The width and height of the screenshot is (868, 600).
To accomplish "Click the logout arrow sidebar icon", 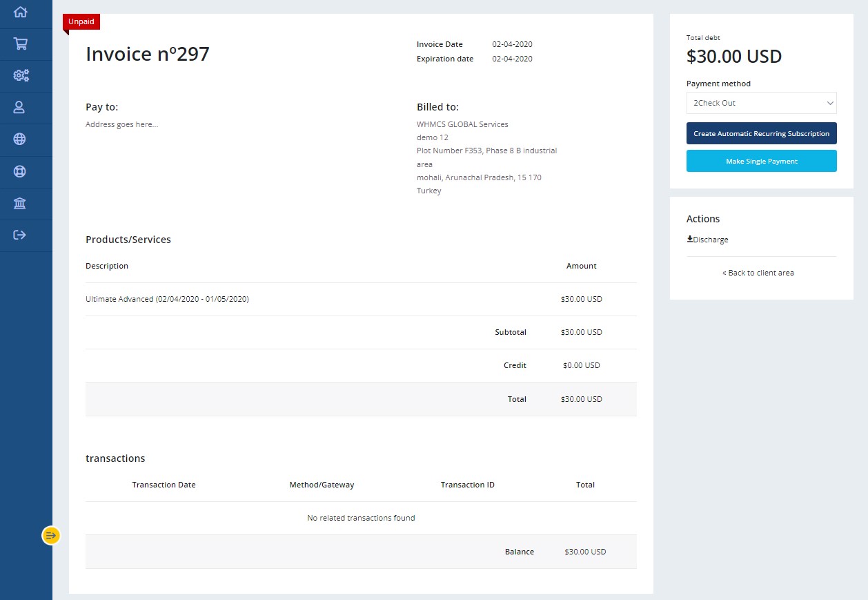I will click(19, 235).
